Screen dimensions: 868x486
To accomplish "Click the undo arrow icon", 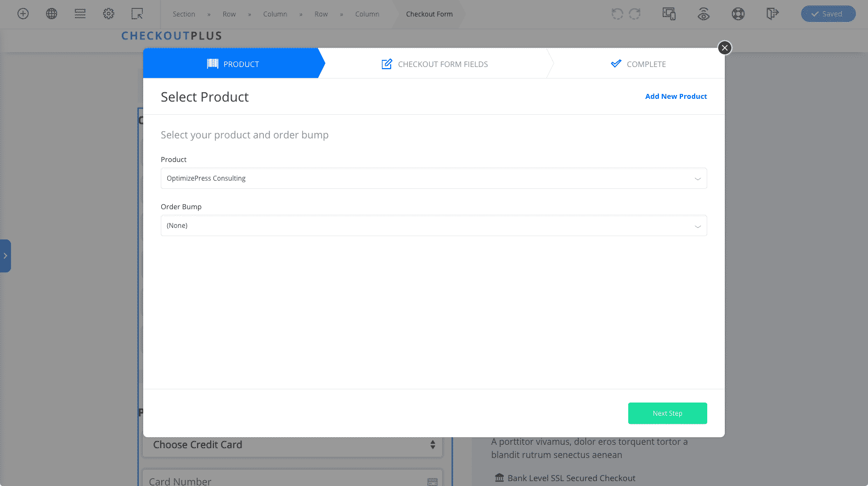I will click(617, 14).
